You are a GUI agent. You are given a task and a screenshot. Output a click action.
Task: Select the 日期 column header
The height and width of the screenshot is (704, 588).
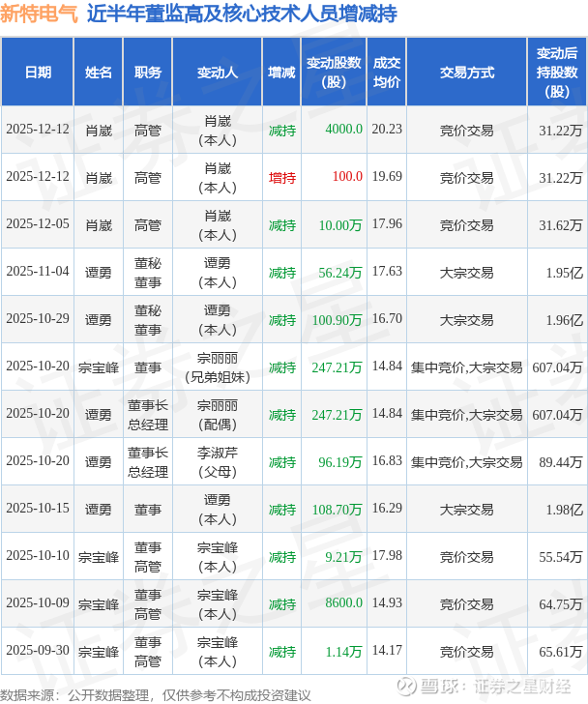pyautogui.click(x=38, y=72)
